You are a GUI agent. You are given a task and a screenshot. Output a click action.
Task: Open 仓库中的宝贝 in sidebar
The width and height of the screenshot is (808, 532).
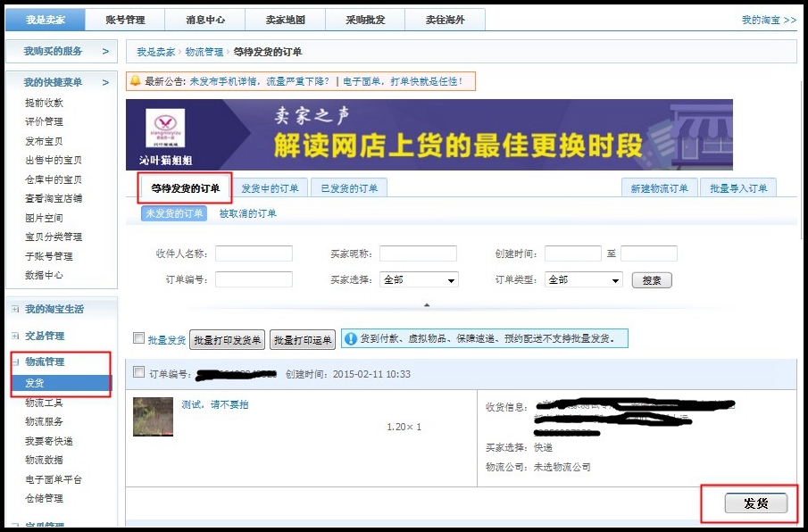tap(54, 179)
